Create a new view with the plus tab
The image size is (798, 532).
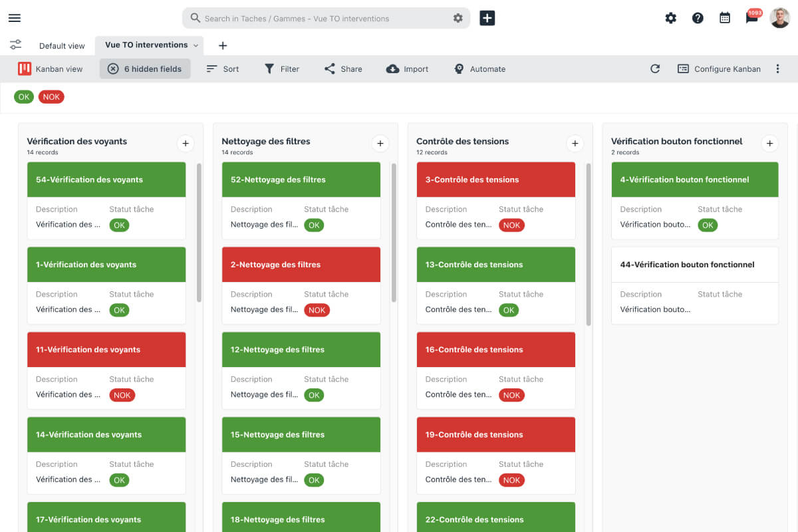click(x=223, y=45)
